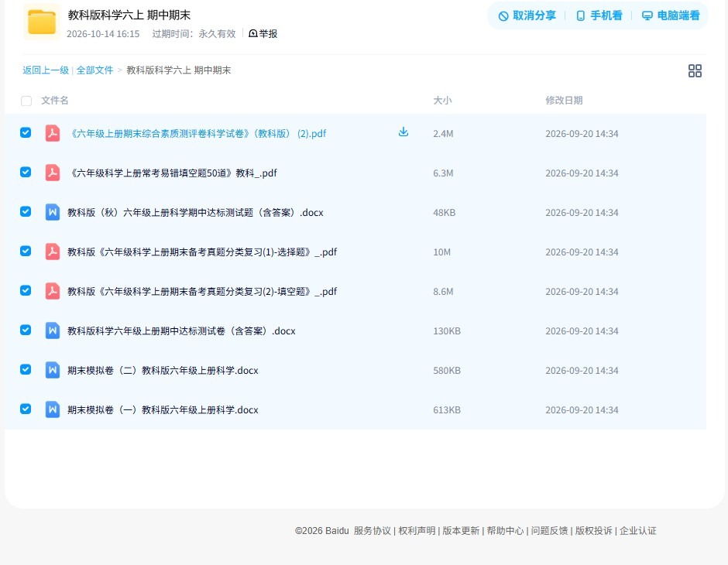Open 帮助中心 footer link
Screen dimensions: 728x565
tap(505, 531)
